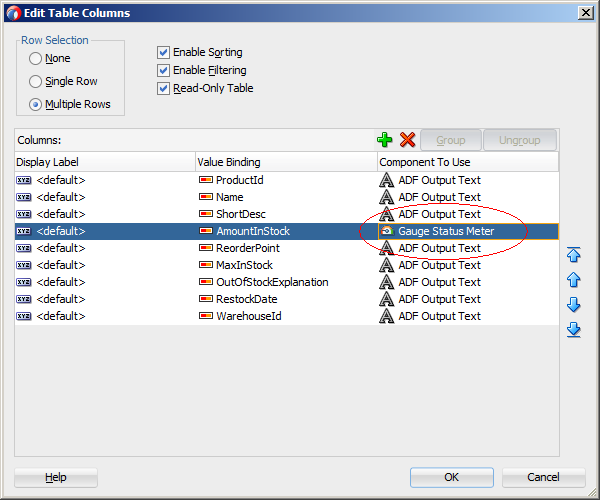Image resolution: width=600 pixels, height=500 pixels.
Task: Click the xyz label icon in WarehouseId row
Action: click(24, 316)
